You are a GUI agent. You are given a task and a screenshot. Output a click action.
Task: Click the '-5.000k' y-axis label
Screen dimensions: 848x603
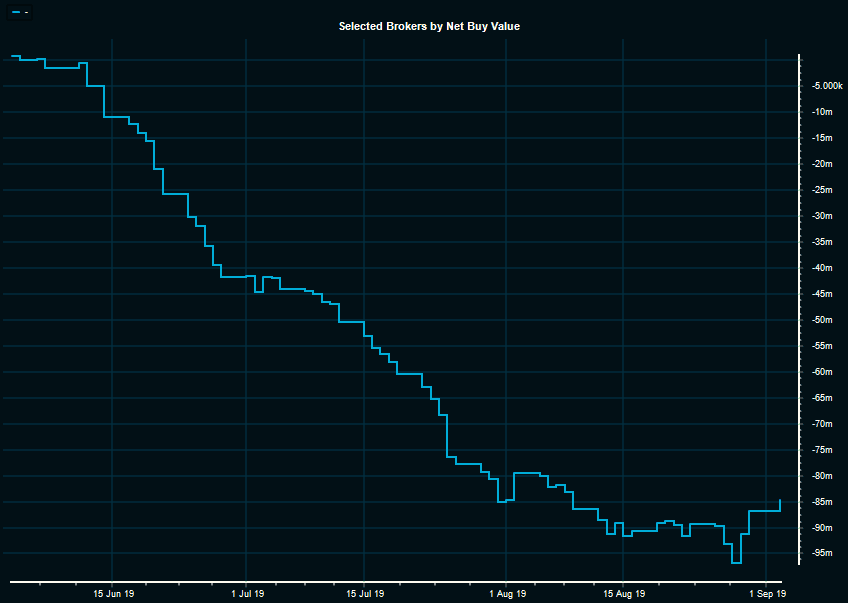tap(826, 86)
